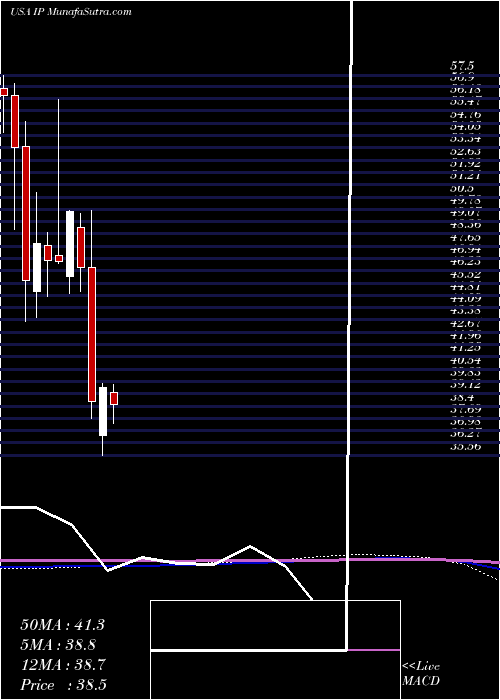
Task: Click the Price : 38.5 readout
Action: click(63, 685)
